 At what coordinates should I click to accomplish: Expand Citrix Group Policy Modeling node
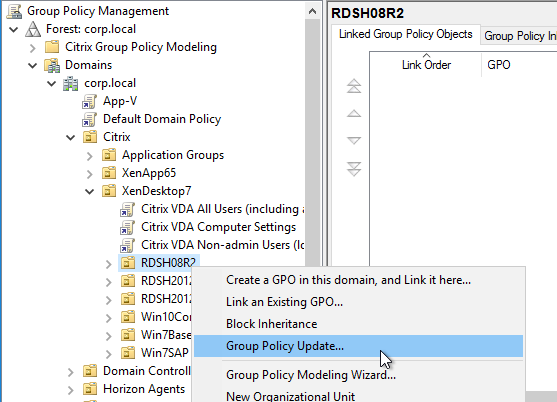point(33,48)
